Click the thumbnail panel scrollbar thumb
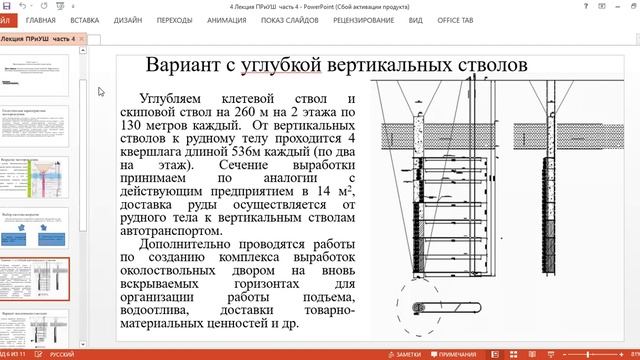This screenshot has height=360, width=640. pyautogui.click(x=83, y=155)
